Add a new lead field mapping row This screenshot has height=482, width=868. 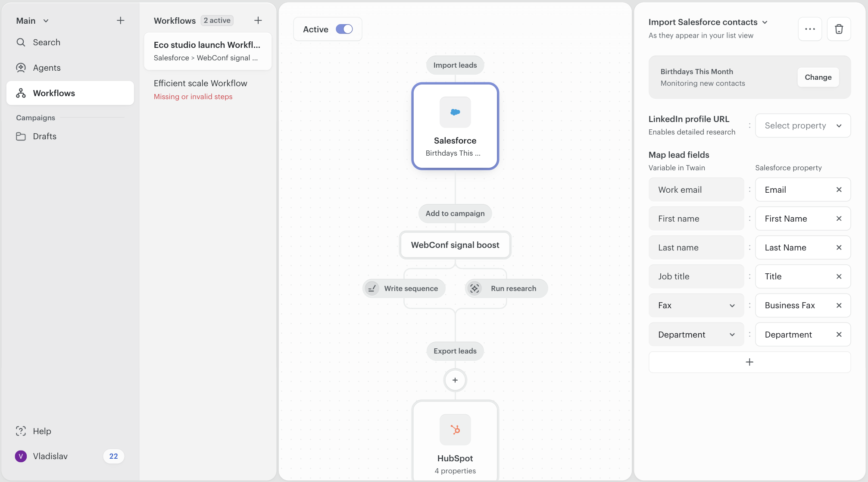[x=749, y=362]
